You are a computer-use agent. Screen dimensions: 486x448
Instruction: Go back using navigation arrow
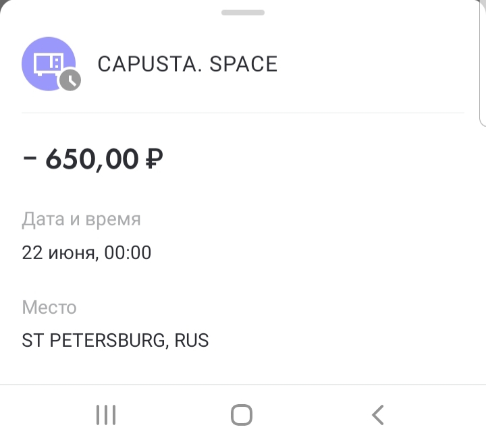click(x=378, y=415)
